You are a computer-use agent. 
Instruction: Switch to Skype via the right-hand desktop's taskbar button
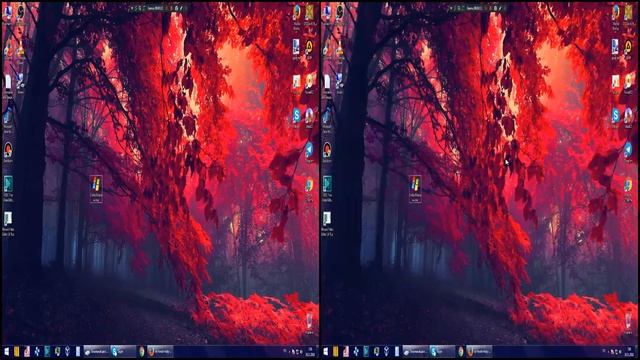442,351
